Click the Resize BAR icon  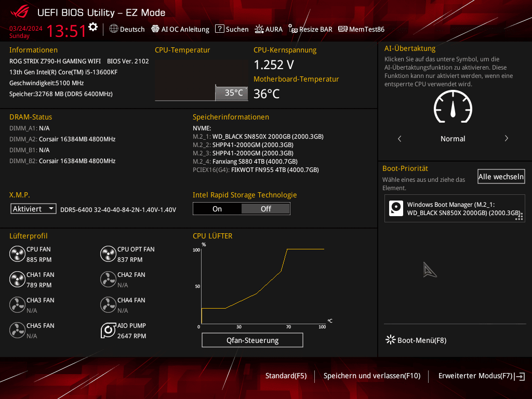point(293,29)
